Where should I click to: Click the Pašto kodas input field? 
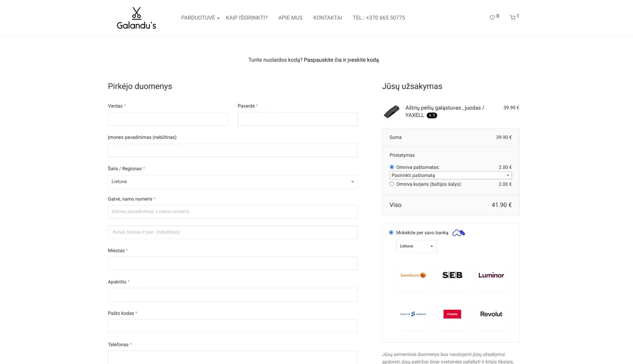[232, 326]
